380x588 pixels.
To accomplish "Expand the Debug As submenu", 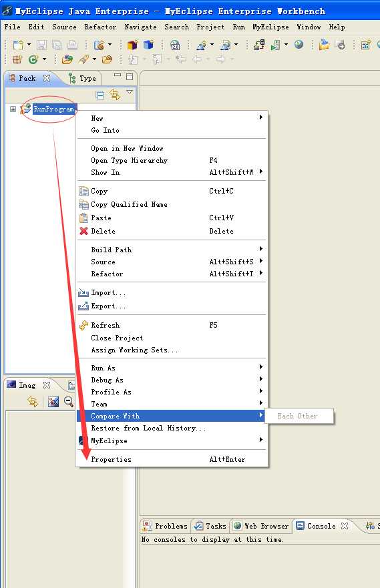I will [172, 380].
